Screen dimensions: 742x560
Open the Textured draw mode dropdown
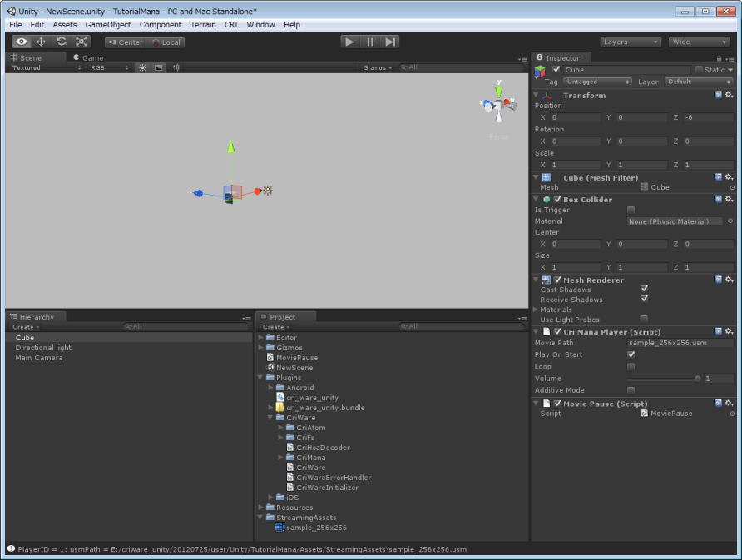(46, 67)
